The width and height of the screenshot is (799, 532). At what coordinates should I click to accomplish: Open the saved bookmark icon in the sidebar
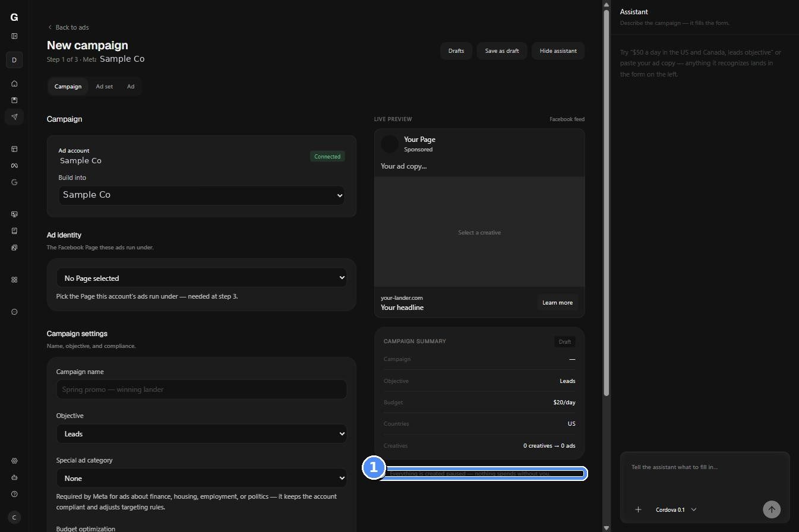point(14,100)
